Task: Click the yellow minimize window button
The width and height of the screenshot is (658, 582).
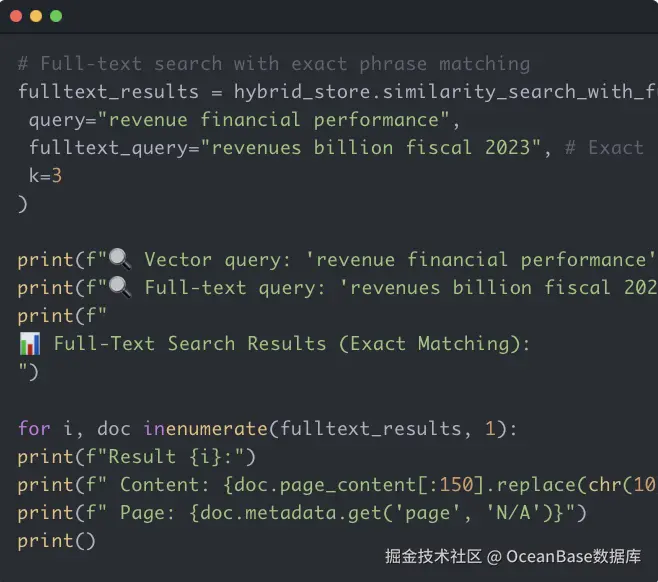Action: (x=36, y=16)
